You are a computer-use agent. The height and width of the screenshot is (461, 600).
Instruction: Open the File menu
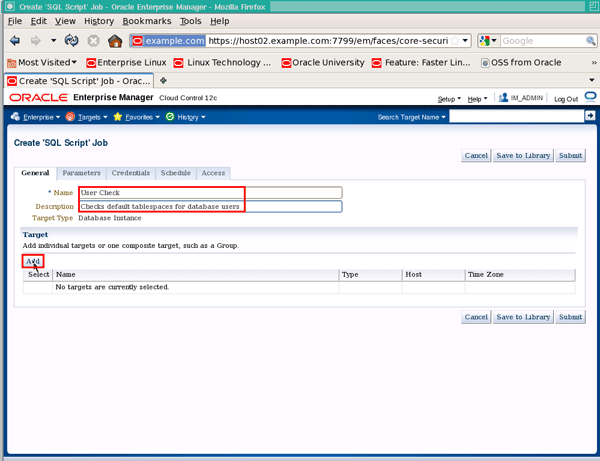click(15, 21)
